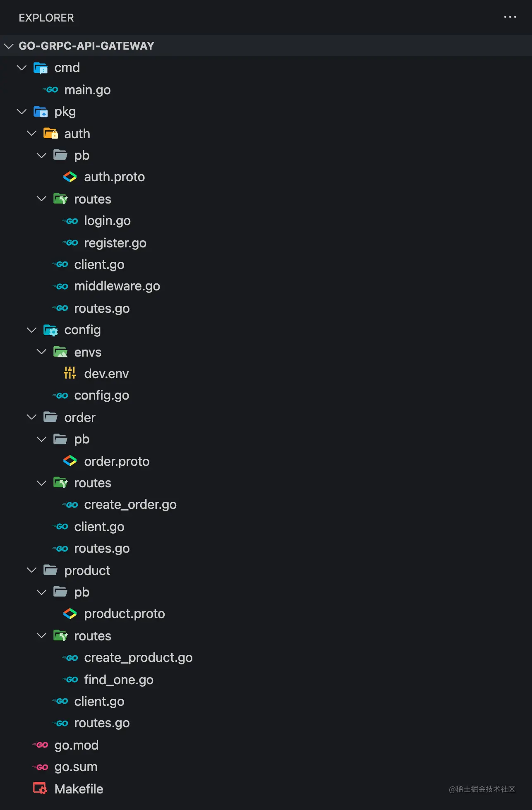
Task: Click the Go file icon beside main.go
Action: click(50, 89)
